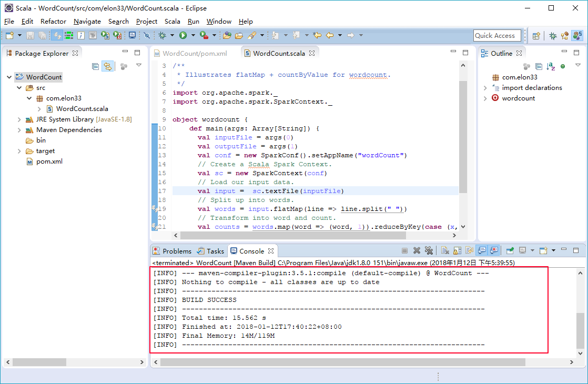Collapse all in Package Explorer
The width and height of the screenshot is (588, 384).
95,66
